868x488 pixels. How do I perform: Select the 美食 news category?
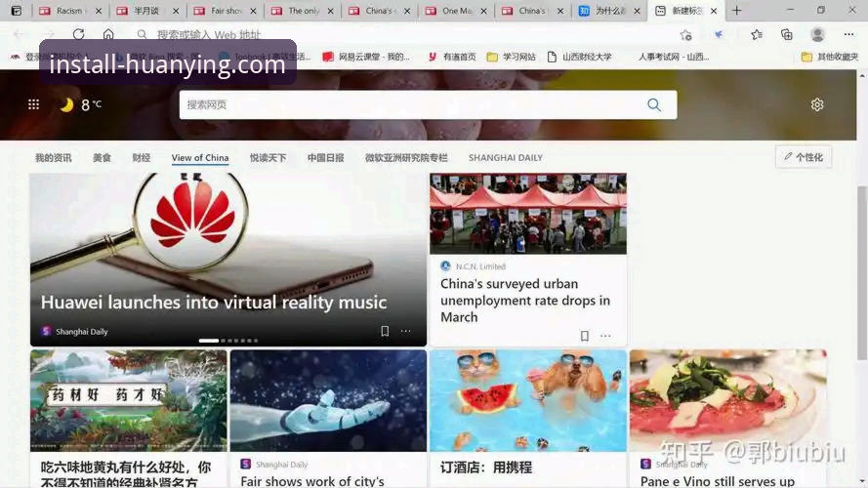coord(102,158)
